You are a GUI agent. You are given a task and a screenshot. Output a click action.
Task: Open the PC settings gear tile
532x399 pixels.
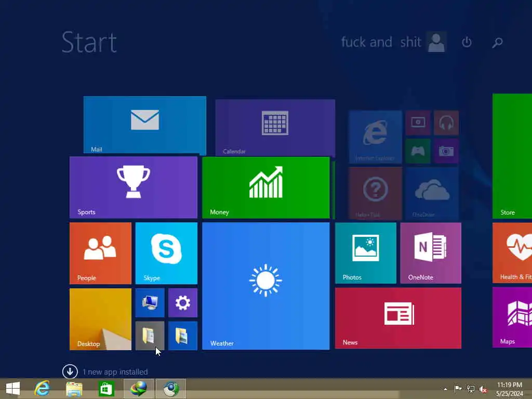tap(183, 303)
